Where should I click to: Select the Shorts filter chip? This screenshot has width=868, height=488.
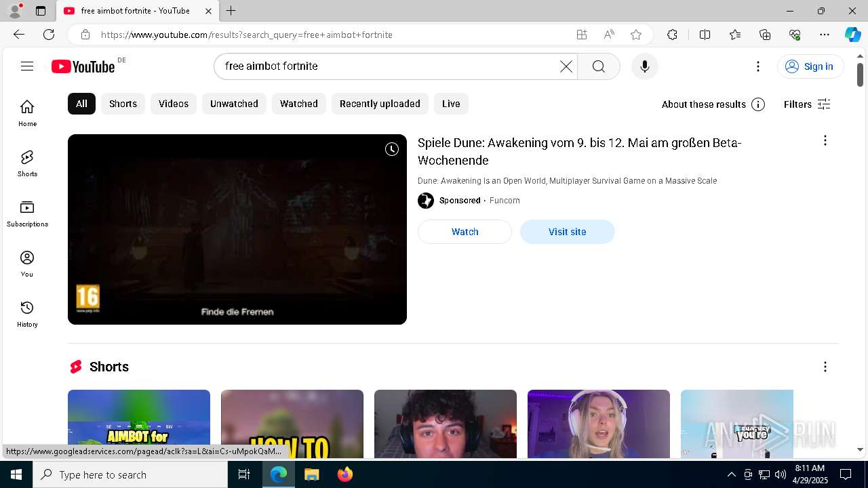tap(123, 104)
